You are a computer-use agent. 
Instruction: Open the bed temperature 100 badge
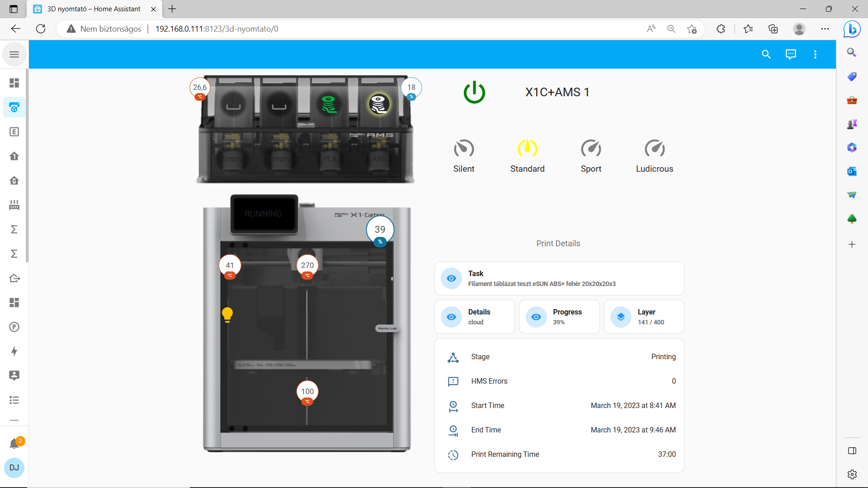[x=307, y=393]
